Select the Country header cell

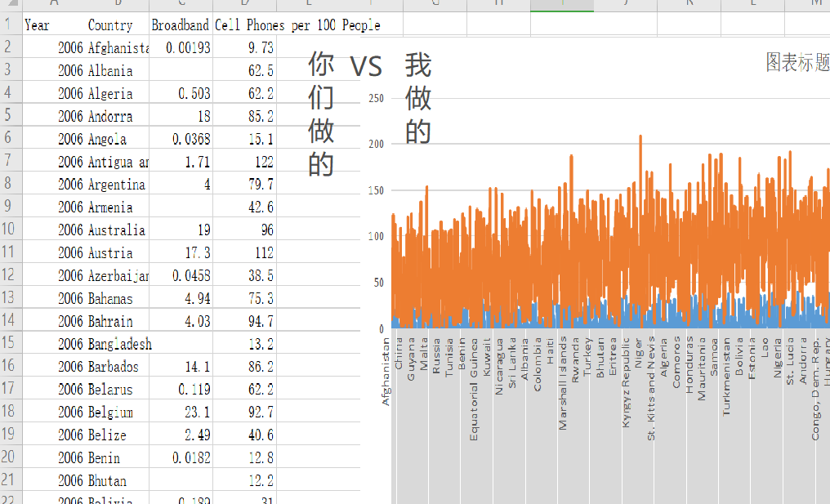coord(117,25)
